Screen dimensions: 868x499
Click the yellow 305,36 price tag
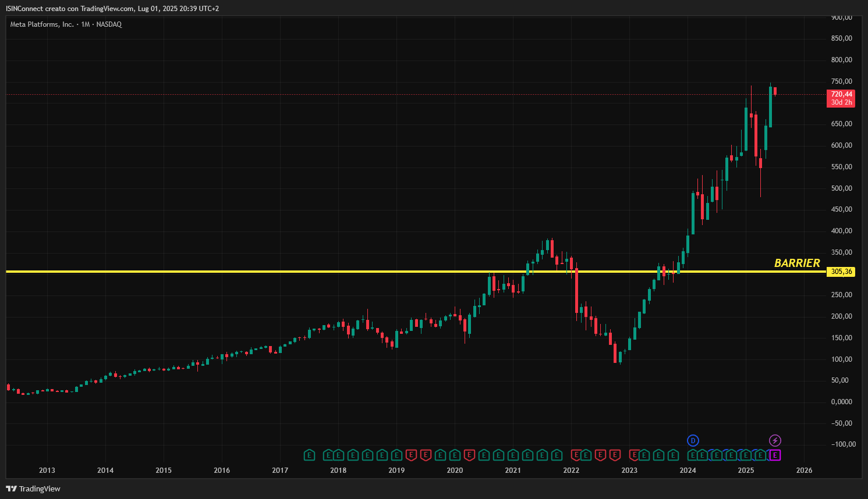pyautogui.click(x=841, y=272)
